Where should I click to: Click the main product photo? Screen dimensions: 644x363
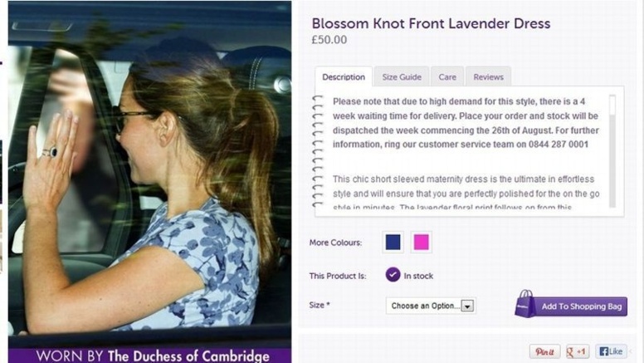(150, 174)
